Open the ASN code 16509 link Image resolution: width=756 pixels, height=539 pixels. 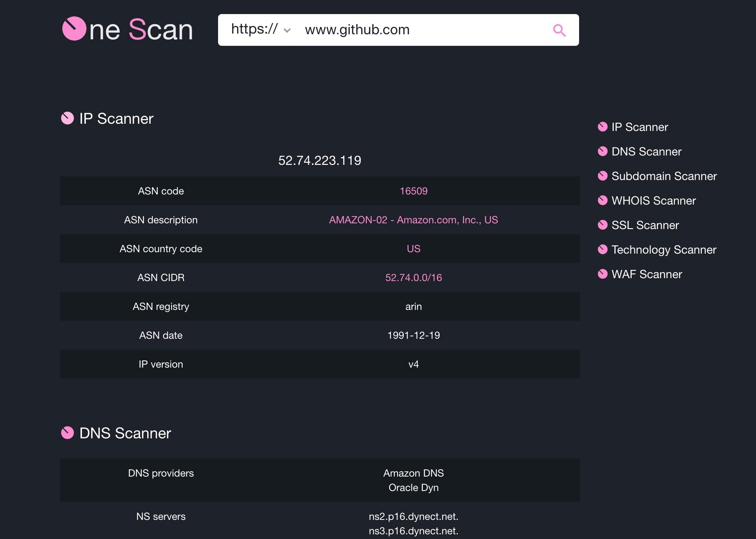[413, 191]
